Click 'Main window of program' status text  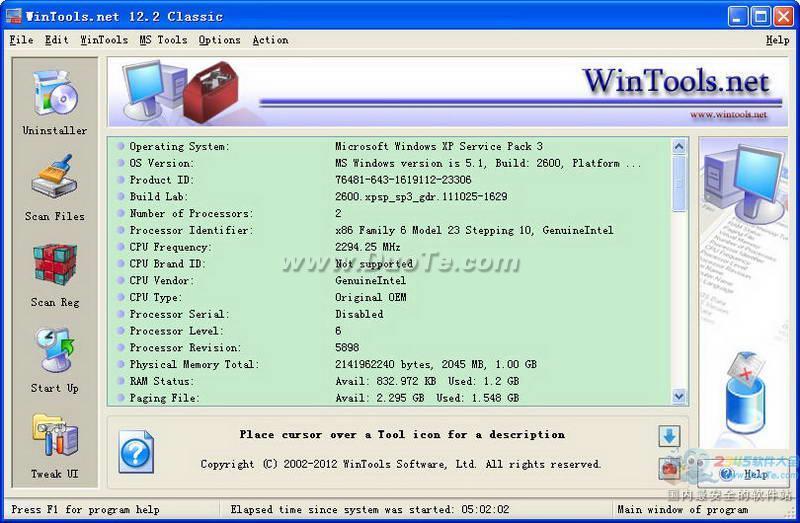[x=683, y=509]
